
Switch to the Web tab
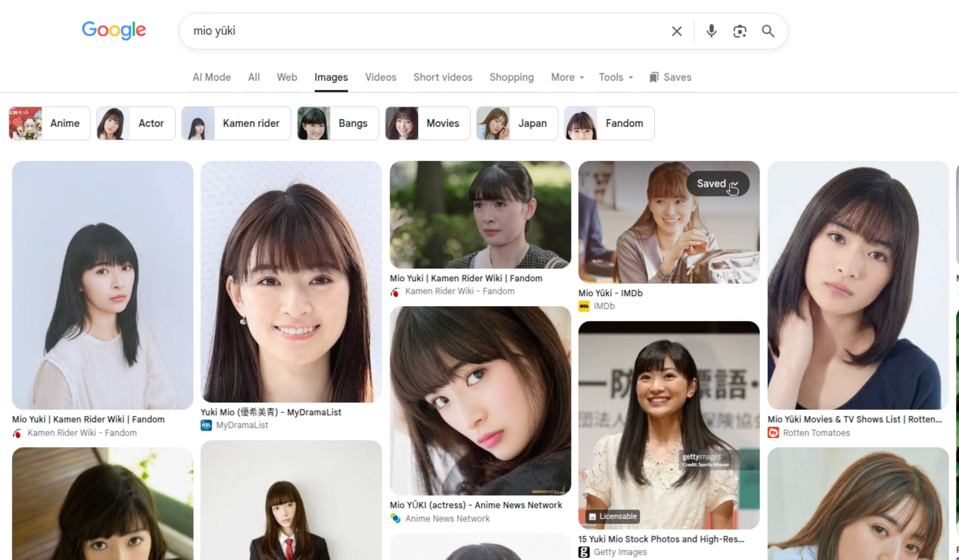(x=287, y=77)
